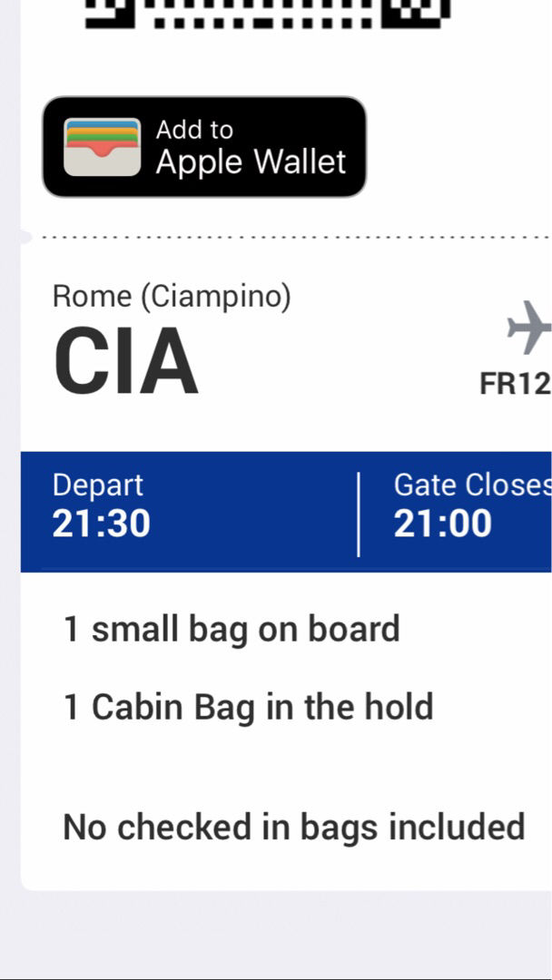Tap the 21:00 gate closing time

tap(442, 524)
